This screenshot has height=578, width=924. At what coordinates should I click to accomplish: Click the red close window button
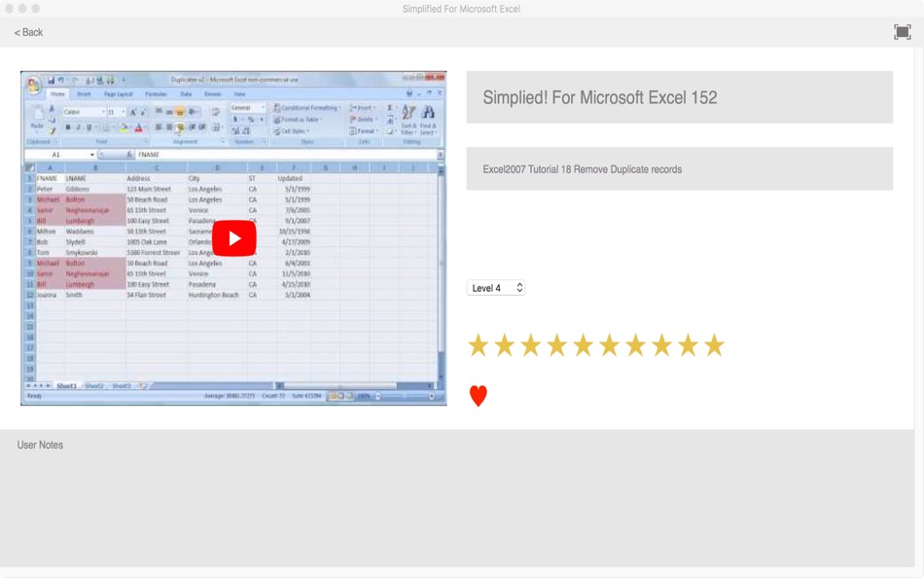(9, 8)
